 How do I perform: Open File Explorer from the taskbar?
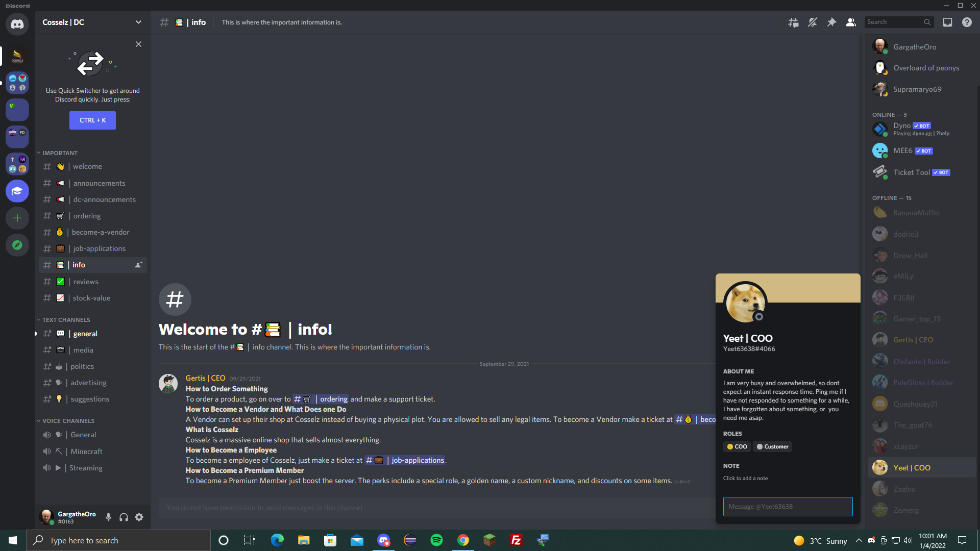click(x=304, y=540)
